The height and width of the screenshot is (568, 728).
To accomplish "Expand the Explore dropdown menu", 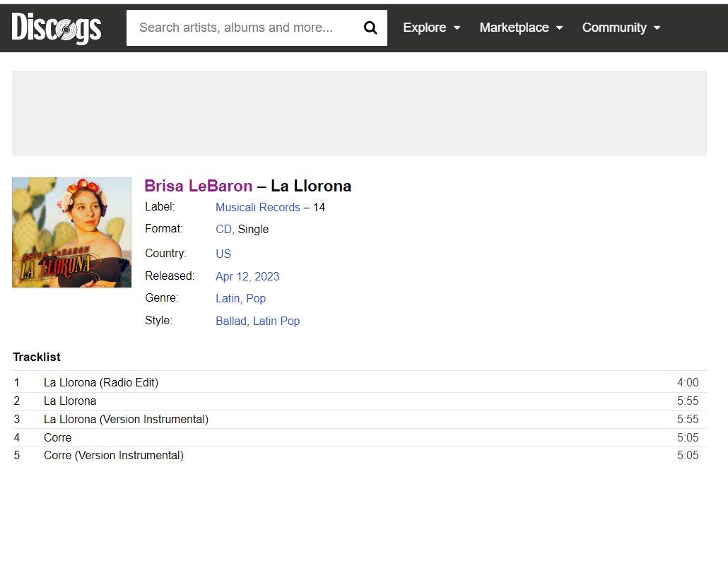I will [431, 28].
